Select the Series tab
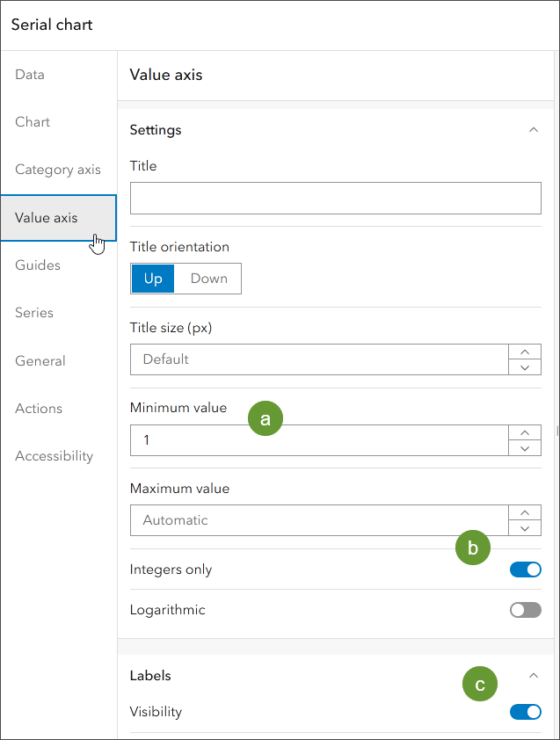560x740 pixels. coord(34,313)
